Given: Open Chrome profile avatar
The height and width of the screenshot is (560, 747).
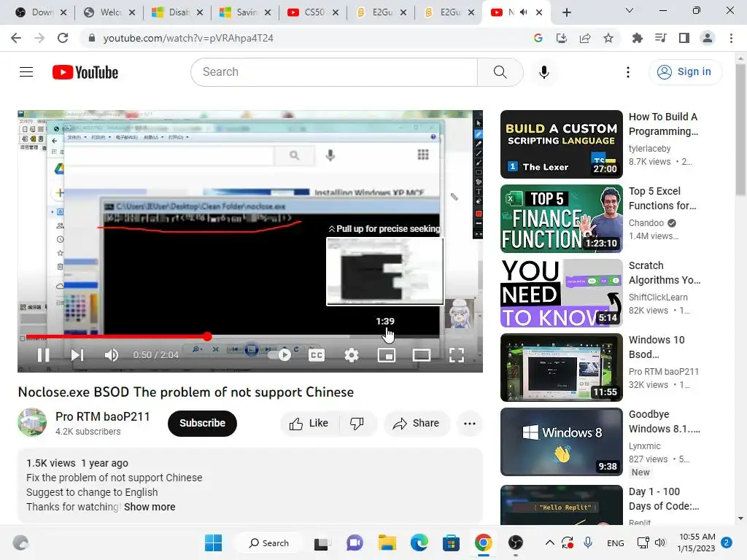Looking at the screenshot, I should coord(708,38).
